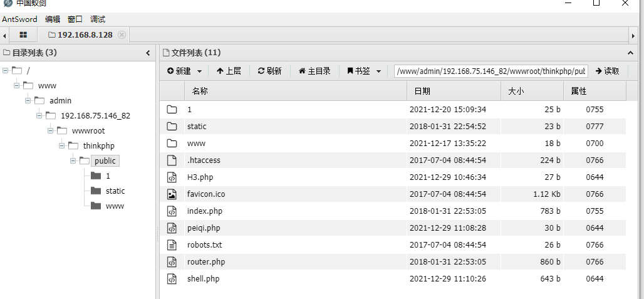Click code file icon of H3.php
Viewport: 644px width, 299px height.
(x=172, y=177)
